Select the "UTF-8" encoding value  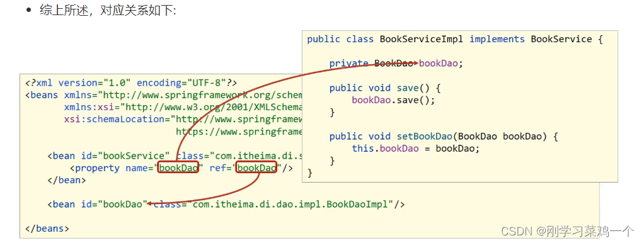pyautogui.click(x=207, y=83)
